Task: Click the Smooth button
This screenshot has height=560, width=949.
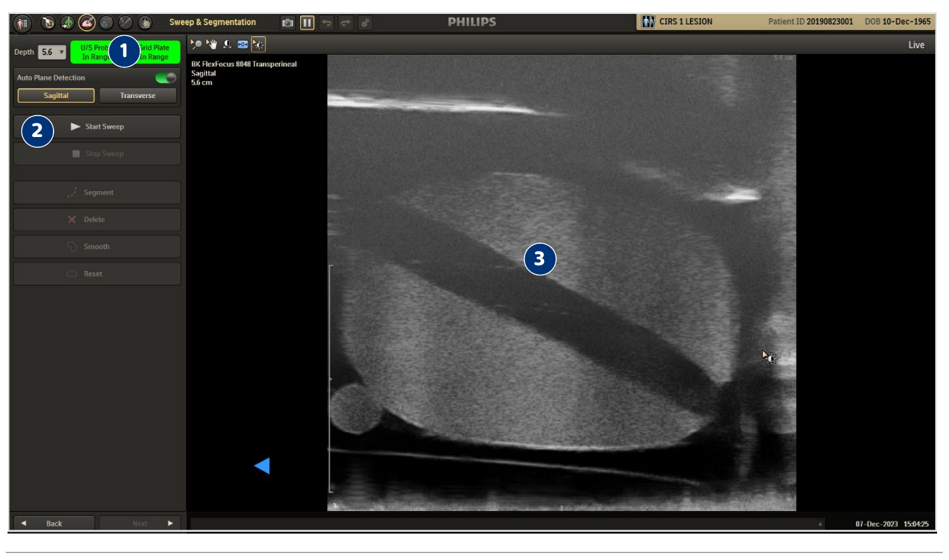Action: pyautogui.click(x=97, y=246)
